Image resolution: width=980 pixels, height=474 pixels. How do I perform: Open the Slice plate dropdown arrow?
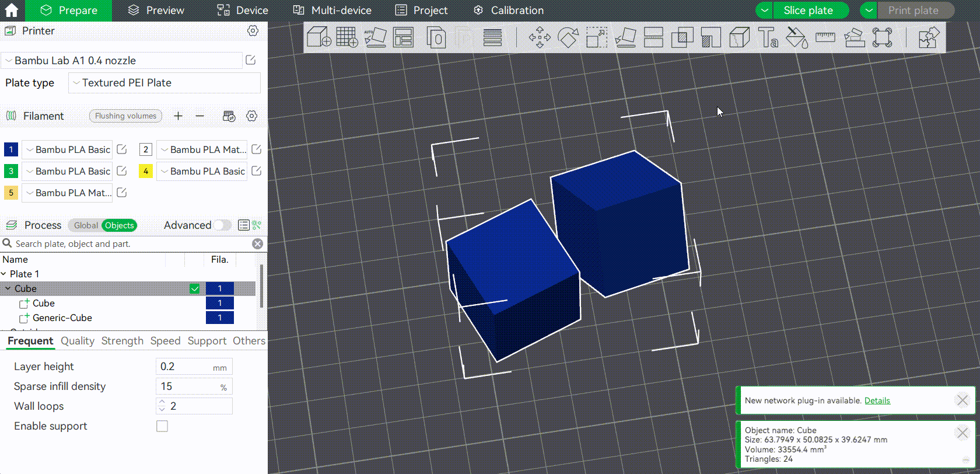click(x=764, y=11)
